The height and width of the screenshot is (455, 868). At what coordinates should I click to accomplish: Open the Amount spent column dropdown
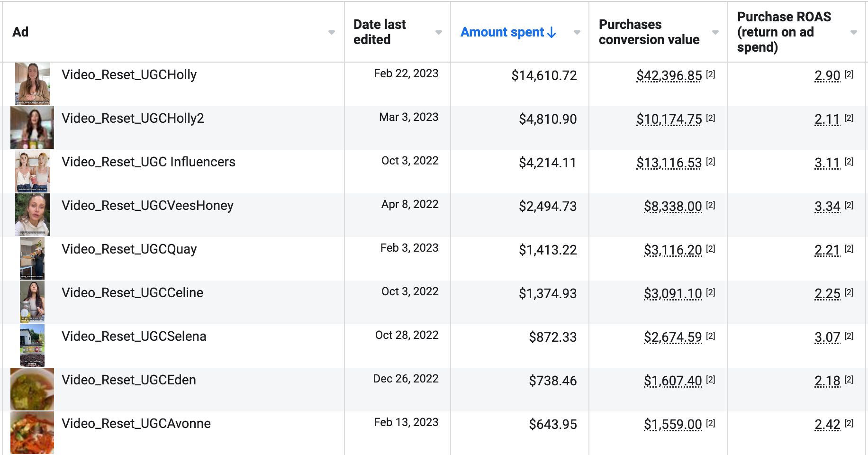(577, 32)
